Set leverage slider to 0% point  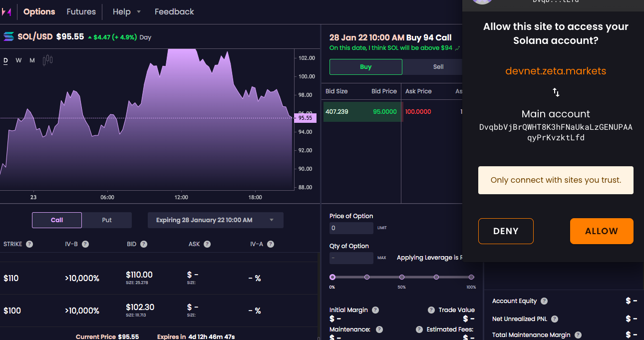(x=332, y=277)
